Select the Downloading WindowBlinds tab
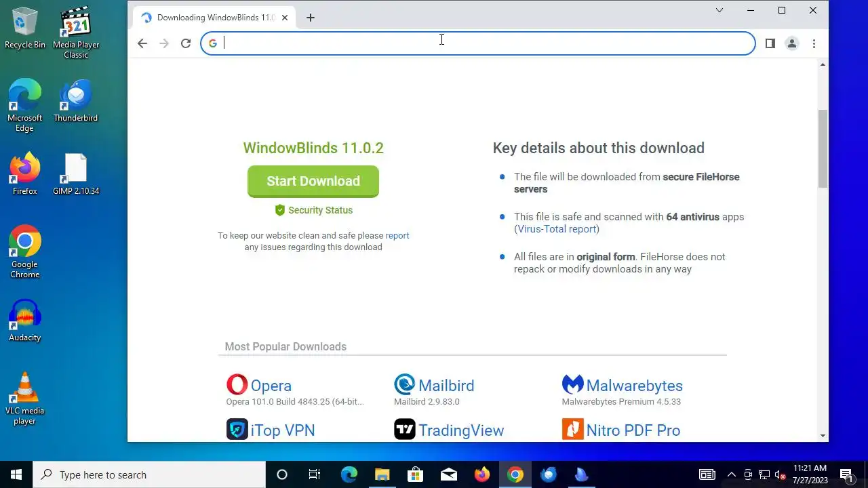 point(214,18)
